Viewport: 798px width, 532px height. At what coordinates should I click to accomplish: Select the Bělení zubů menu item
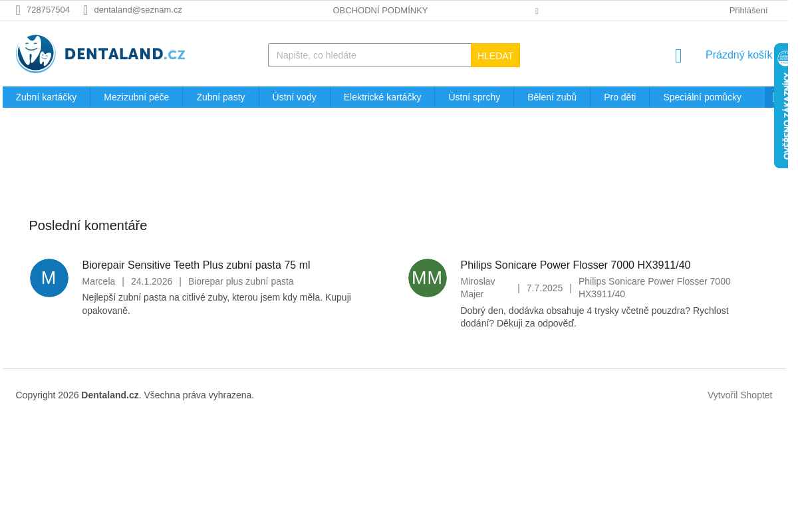(552, 97)
